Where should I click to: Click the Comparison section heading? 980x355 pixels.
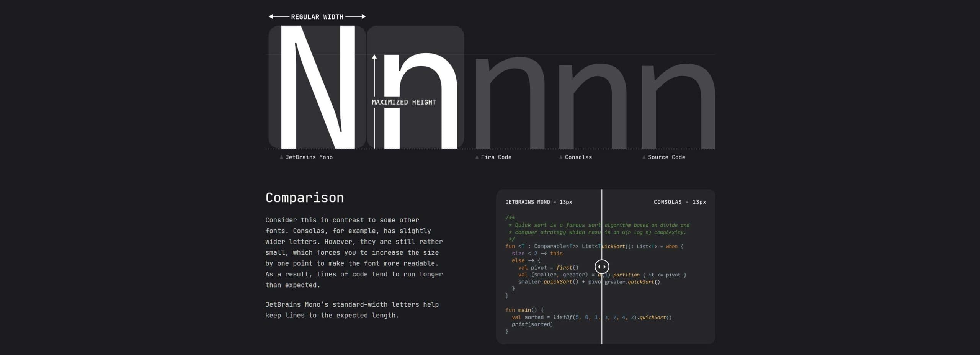[x=305, y=198]
